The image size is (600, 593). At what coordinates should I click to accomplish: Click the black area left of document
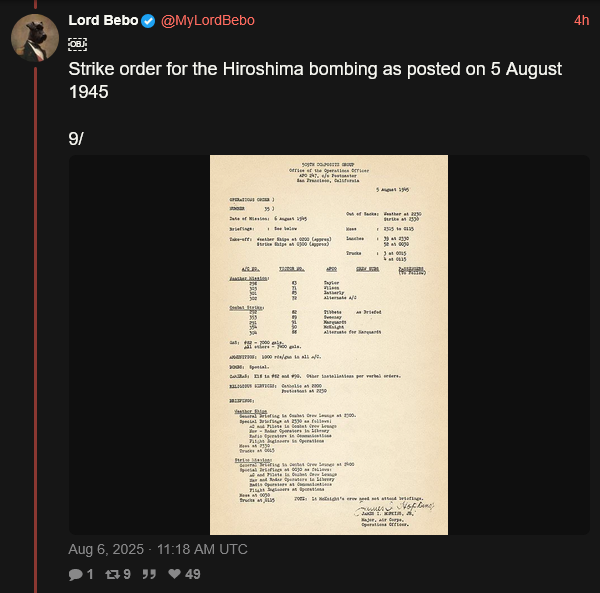(x=139, y=345)
